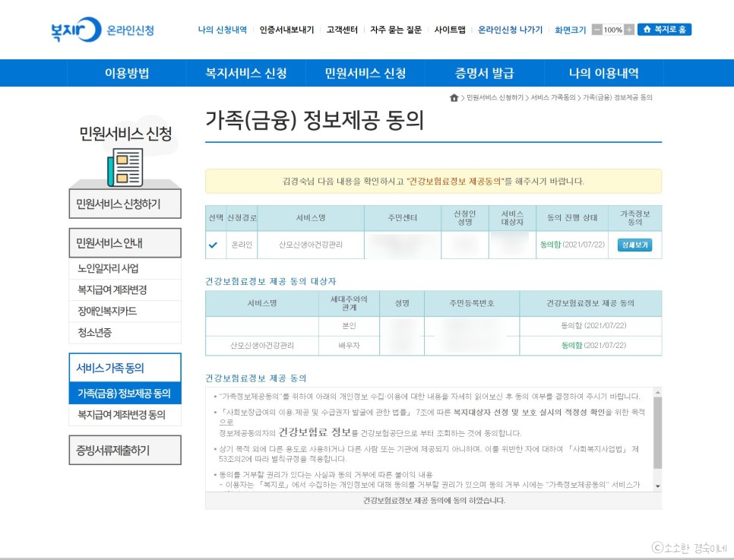Click the 본인 relationship cell
Image resolution: width=734 pixels, height=560 pixels.
(x=350, y=325)
